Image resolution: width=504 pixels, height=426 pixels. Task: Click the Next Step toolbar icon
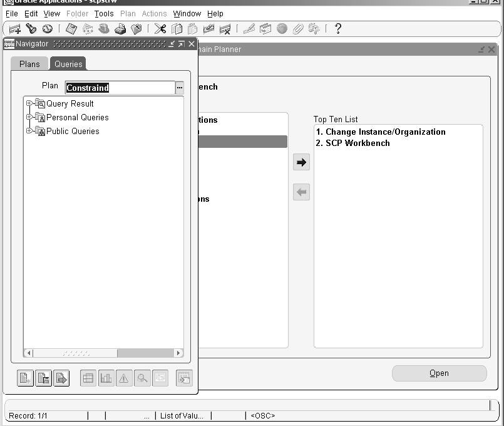[x=88, y=29]
